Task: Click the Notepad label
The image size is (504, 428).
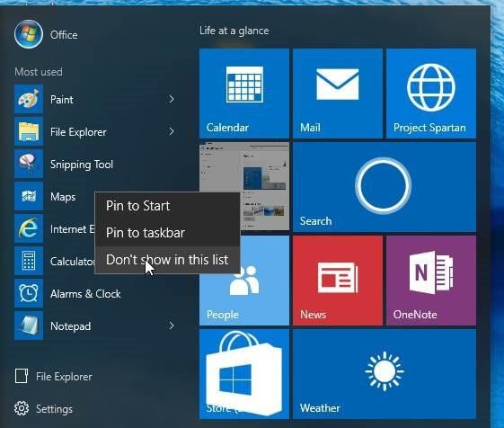Action: coord(70,326)
